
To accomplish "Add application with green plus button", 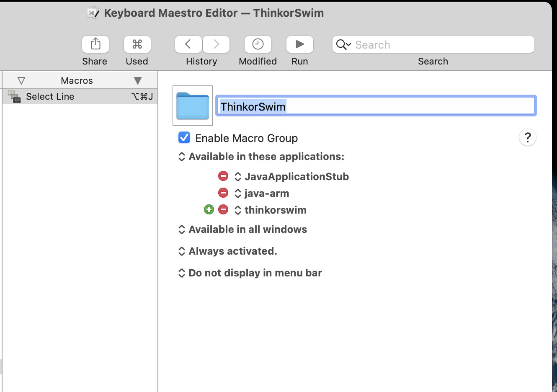I will [x=209, y=209].
